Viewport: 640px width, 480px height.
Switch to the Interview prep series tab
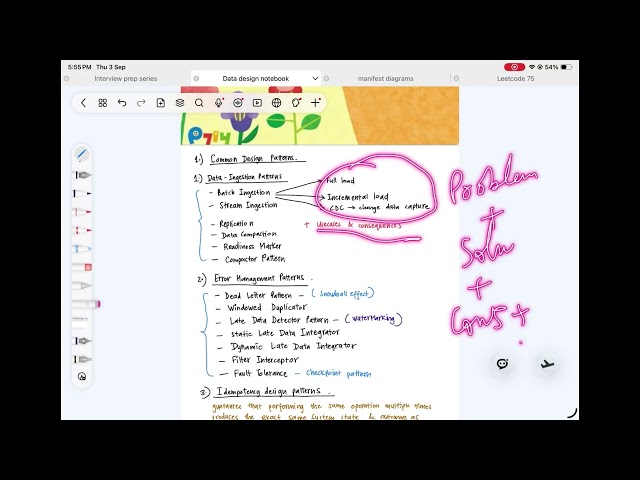[126, 78]
